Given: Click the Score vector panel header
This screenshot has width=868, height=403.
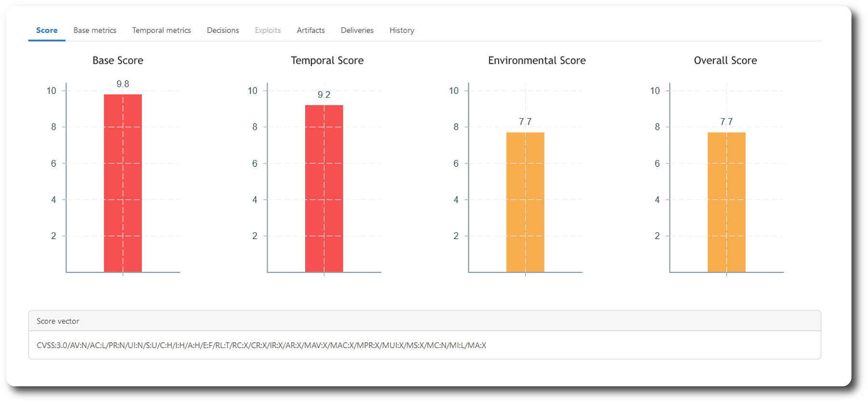Looking at the screenshot, I should point(58,321).
